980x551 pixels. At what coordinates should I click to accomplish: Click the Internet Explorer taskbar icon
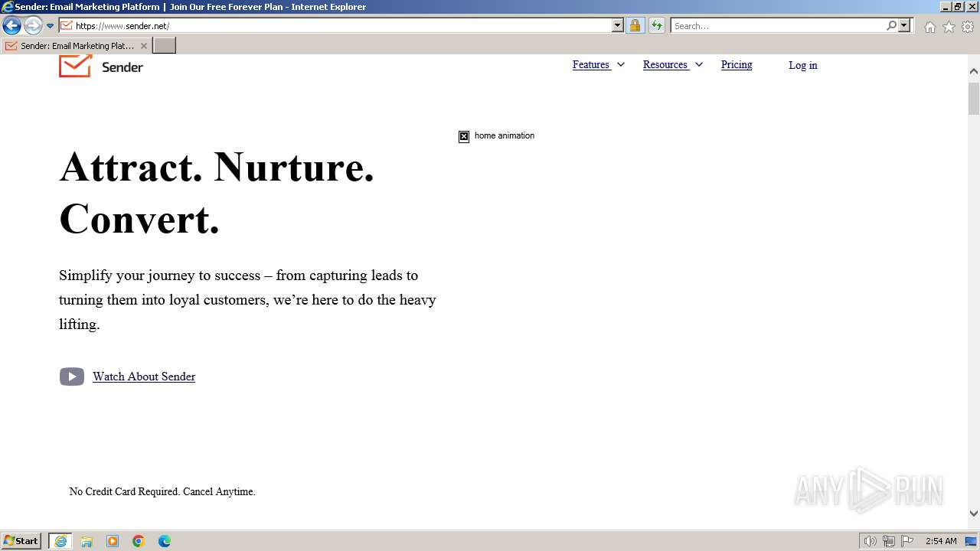pyautogui.click(x=60, y=541)
